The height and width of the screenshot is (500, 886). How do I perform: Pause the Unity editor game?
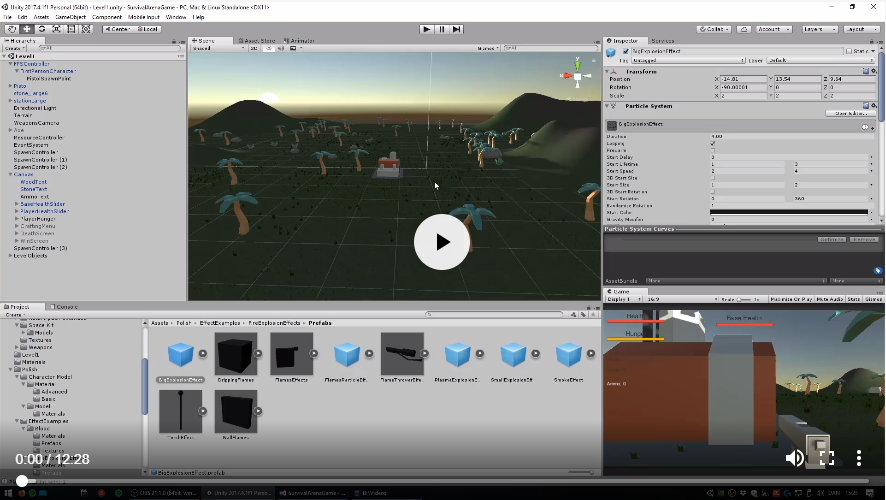(x=442, y=29)
